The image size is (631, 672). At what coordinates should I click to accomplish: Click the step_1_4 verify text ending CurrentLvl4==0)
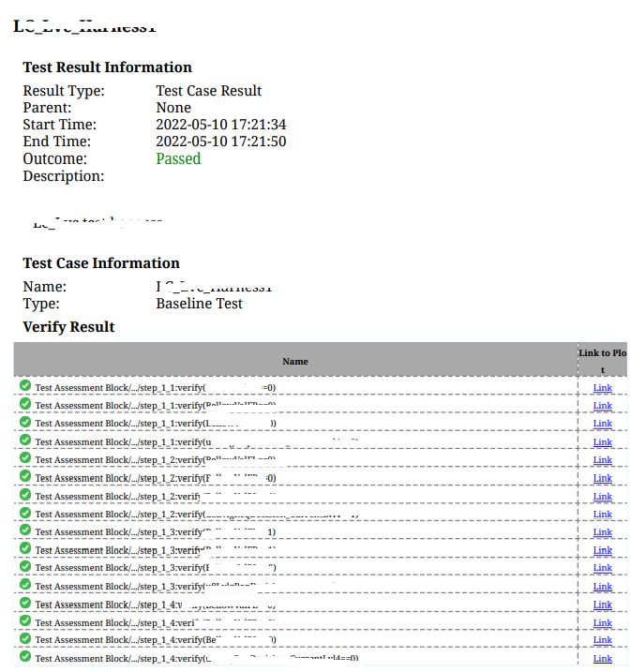197,659
